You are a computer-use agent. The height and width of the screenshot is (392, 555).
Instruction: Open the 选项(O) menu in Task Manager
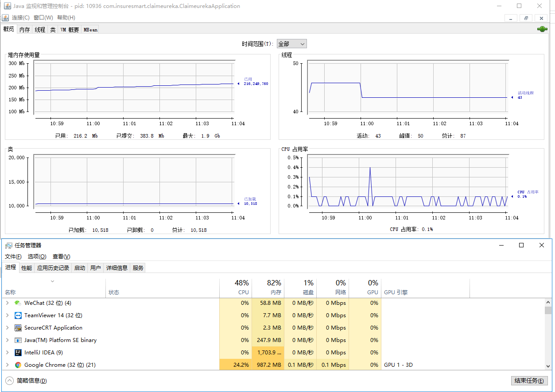point(37,257)
